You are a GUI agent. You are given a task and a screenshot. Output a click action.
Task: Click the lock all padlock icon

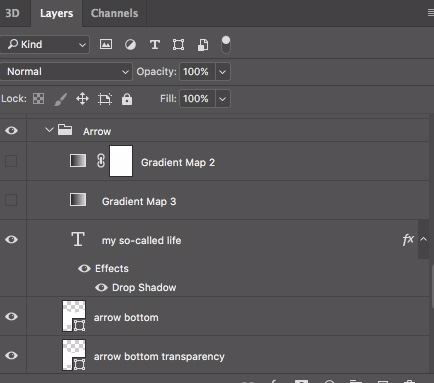[127, 99]
